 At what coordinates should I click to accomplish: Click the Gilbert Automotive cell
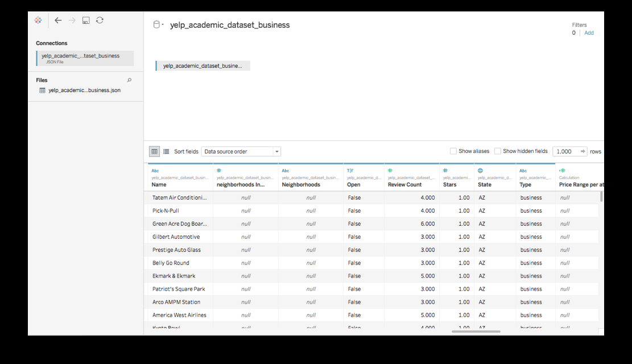click(x=179, y=237)
